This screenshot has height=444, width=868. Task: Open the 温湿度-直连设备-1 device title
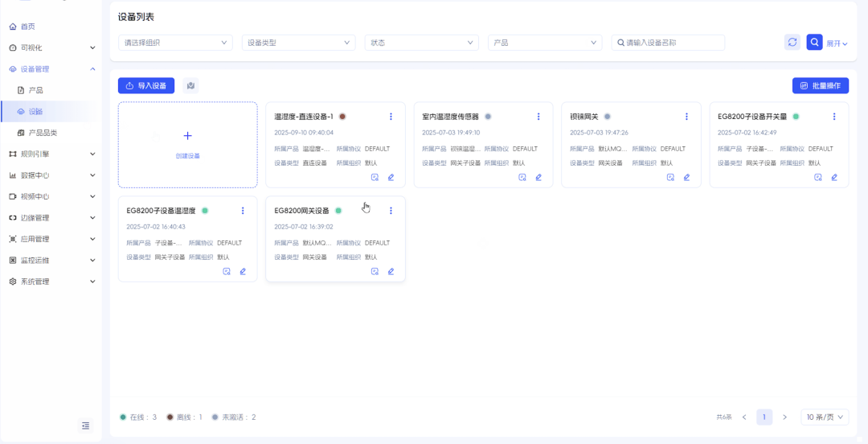pos(304,117)
